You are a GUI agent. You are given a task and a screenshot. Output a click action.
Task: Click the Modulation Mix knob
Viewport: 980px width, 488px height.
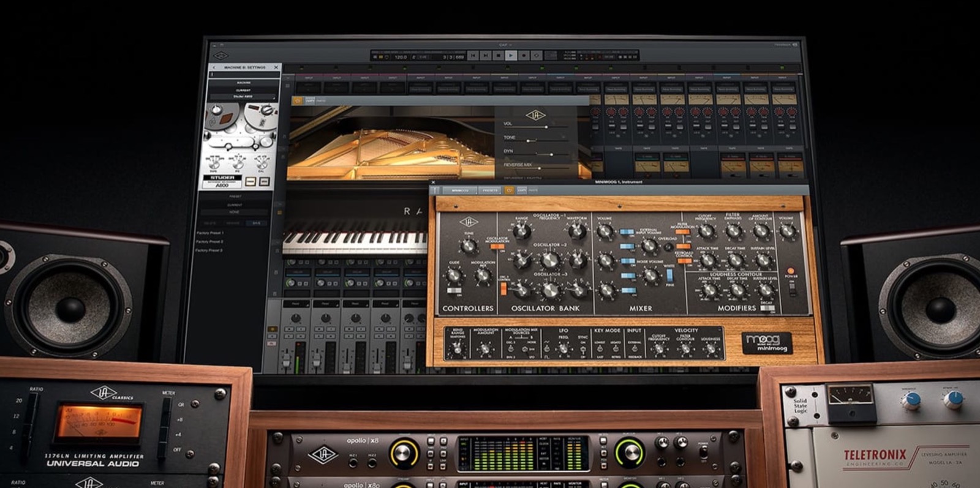pos(483,276)
